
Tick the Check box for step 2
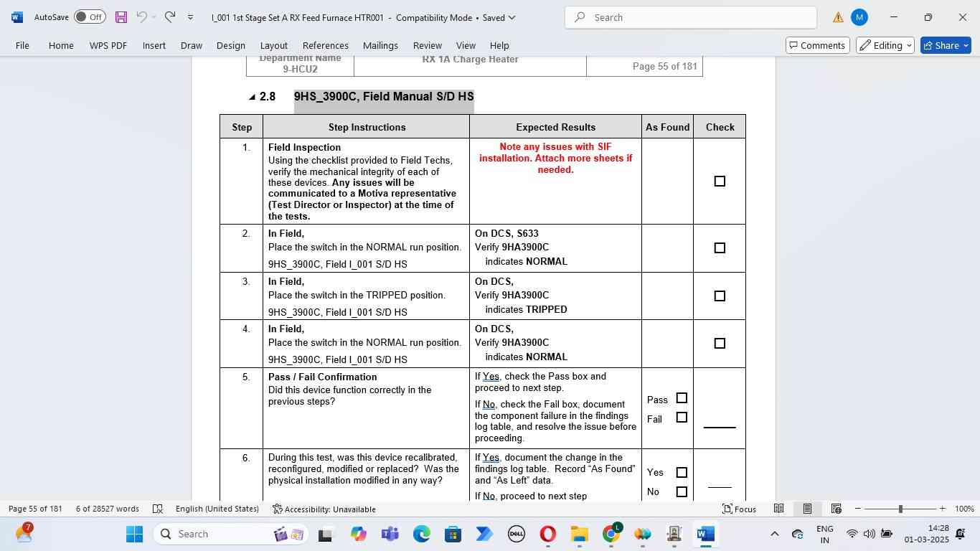click(x=720, y=248)
